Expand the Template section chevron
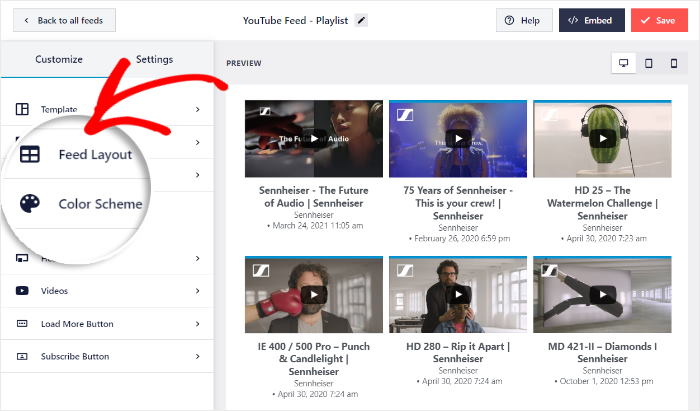 pos(198,109)
